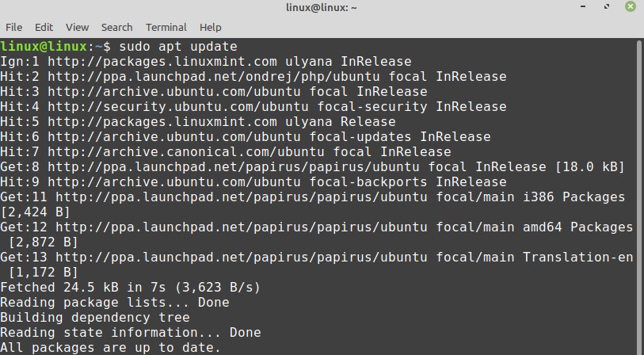Image resolution: width=644 pixels, height=355 pixels.
Task: Click the papirus URL in the Get:8 line
Action: [x=238, y=166]
